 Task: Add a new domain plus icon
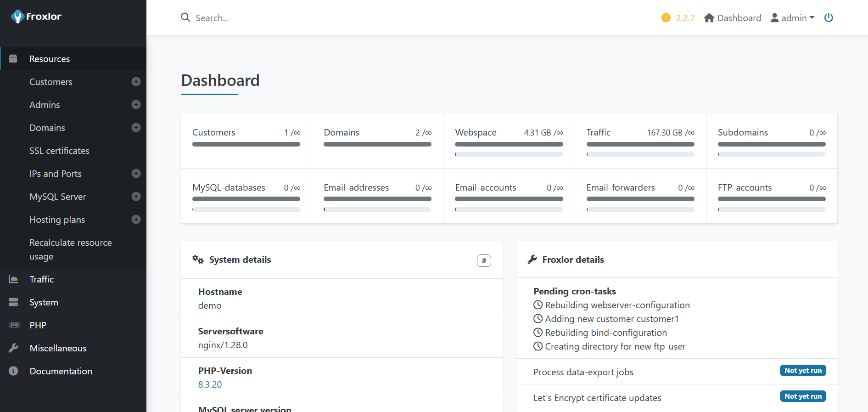tap(136, 128)
